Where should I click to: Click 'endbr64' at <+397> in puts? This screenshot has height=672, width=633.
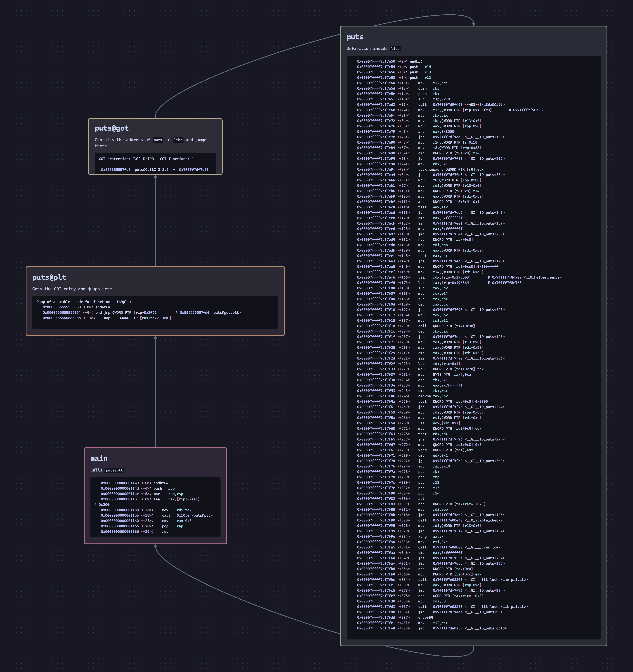[x=425, y=618]
